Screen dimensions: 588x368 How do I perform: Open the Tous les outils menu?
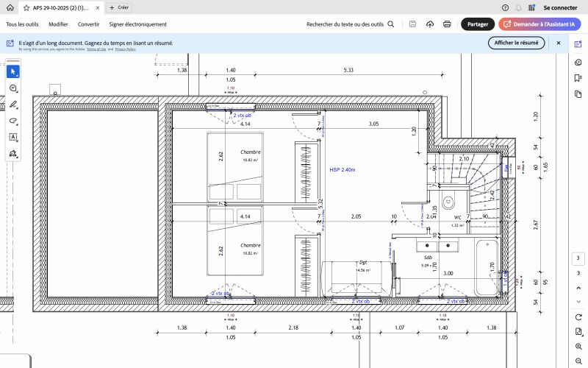(22, 24)
